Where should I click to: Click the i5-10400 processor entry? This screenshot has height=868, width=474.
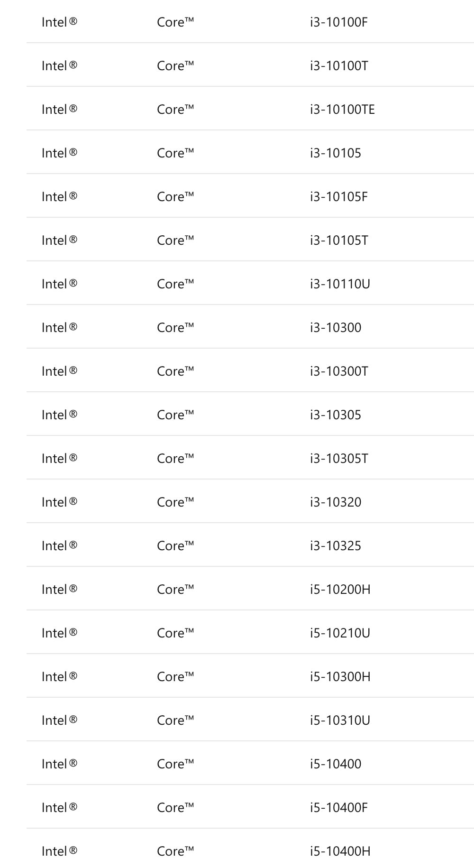coord(336,764)
